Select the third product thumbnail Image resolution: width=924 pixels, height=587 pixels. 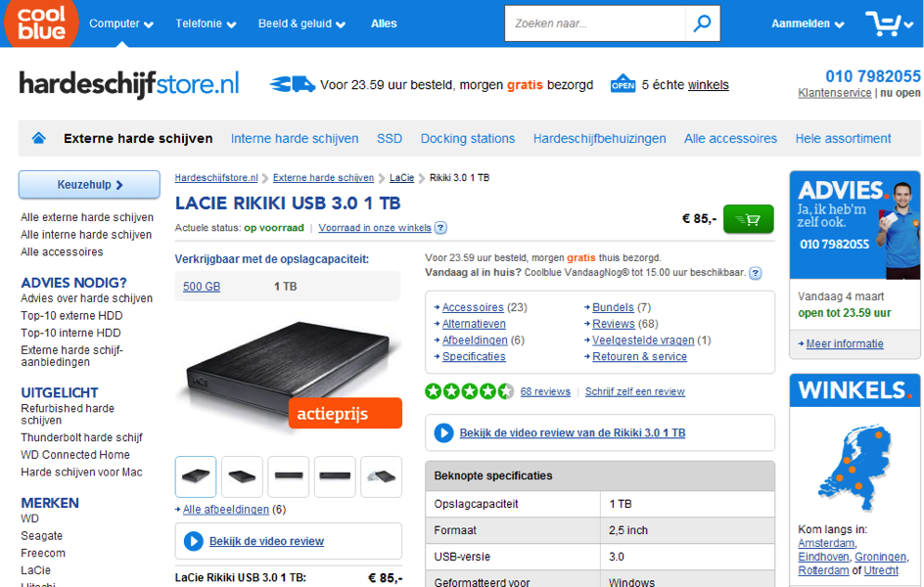click(x=288, y=476)
